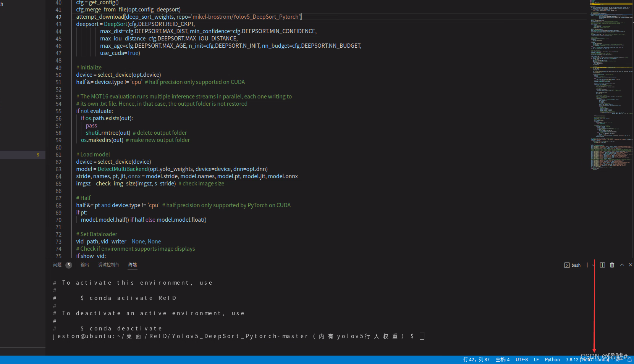Screen dimensions: 634x364
Task: Maximize the panel using the up chevron
Action: point(622,265)
